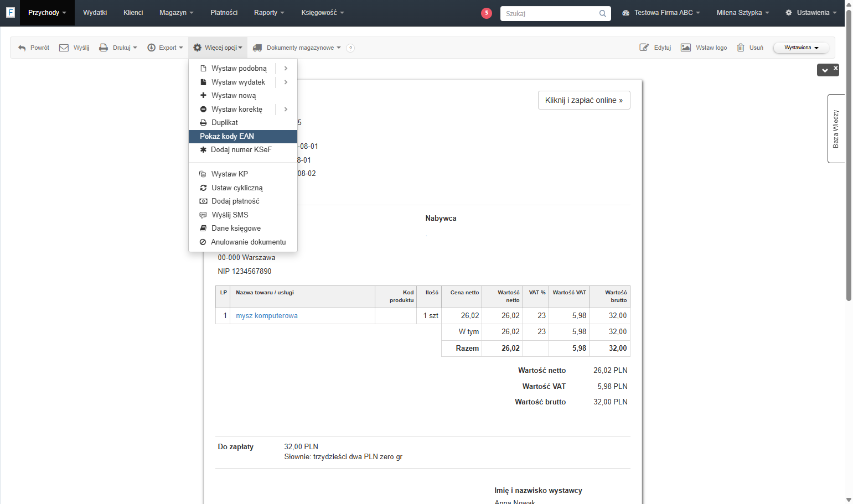Go to Klienci in the navigation bar
Viewport: 853px width, 504px height.
[133, 13]
